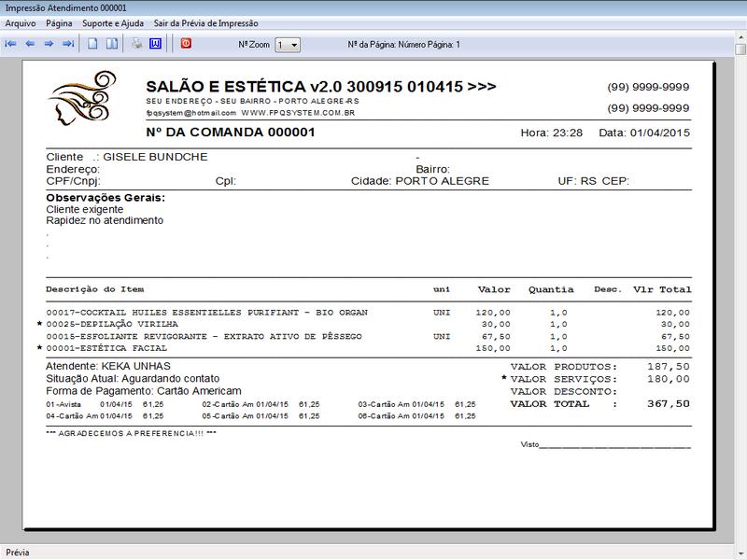
Task: Click 'Nº da Página: Número Página: 1' label
Action: (x=403, y=45)
